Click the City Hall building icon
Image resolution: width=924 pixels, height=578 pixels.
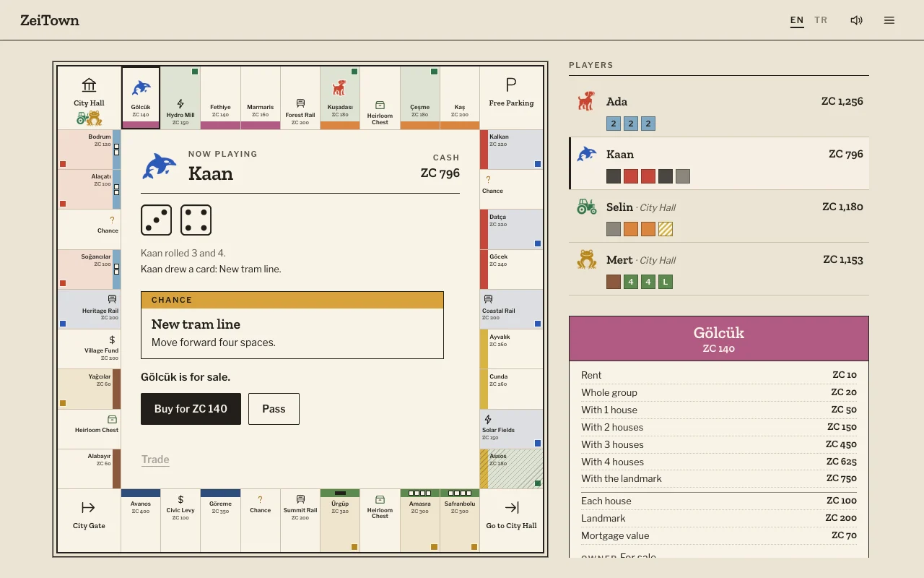click(x=89, y=85)
